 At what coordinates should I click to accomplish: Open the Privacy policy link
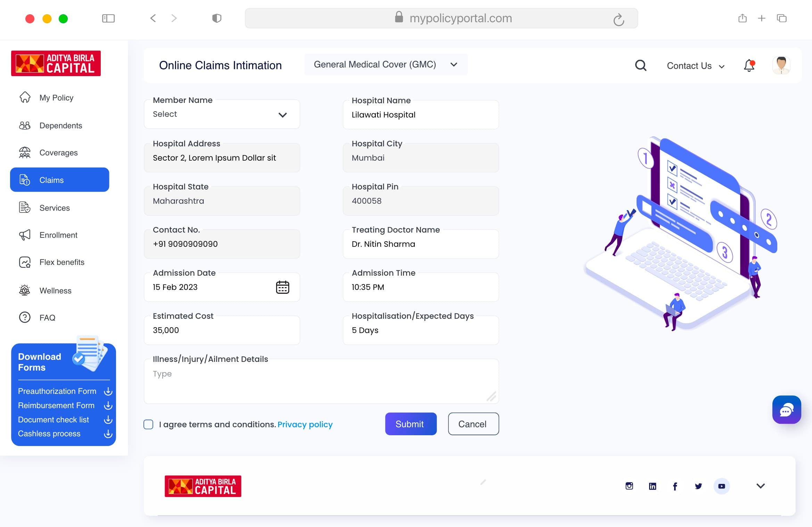tap(305, 424)
